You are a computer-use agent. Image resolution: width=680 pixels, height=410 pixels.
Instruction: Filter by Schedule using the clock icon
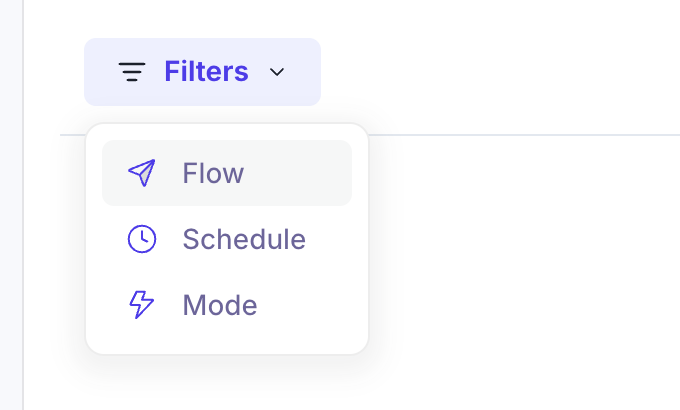[142, 239]
